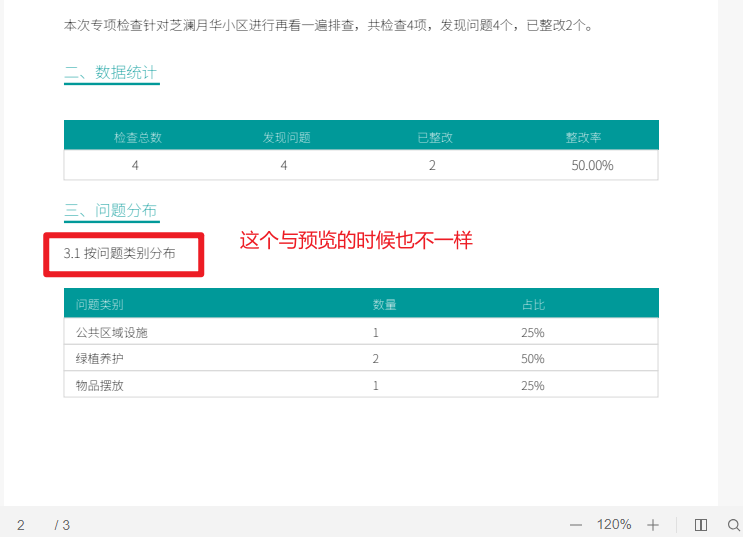Select the 三、问题分布 section heading
The width and height of the screenshot is (743, 537).
click(111, 210)
